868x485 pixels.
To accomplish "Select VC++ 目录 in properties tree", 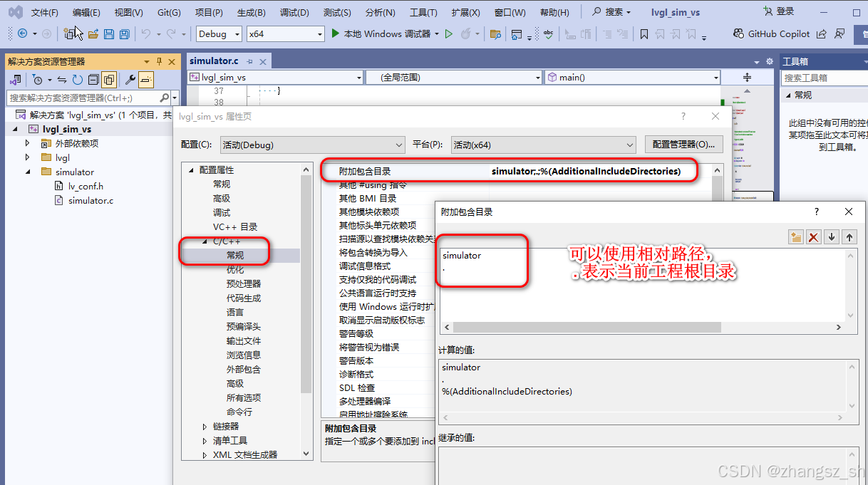I will click(x=235, y=227).
